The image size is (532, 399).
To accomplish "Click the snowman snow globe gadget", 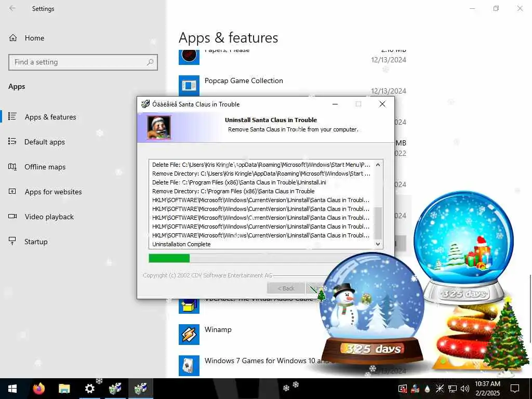I will 371,309.
